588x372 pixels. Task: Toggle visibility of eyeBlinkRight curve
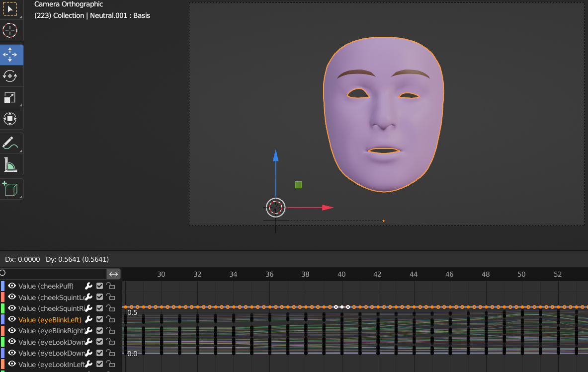pyautogui.click(x=12, y=331)
